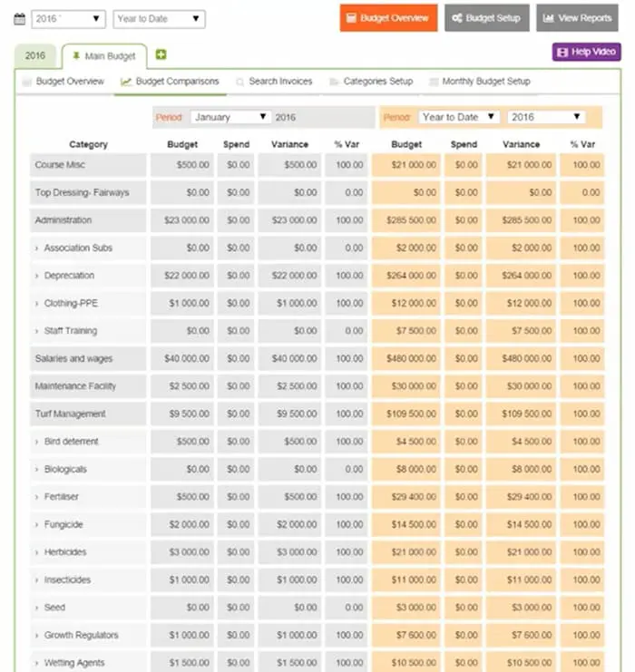Click Salaries and wages $40 000.00 January budget
635x672 pixels.
coord(182,359)
